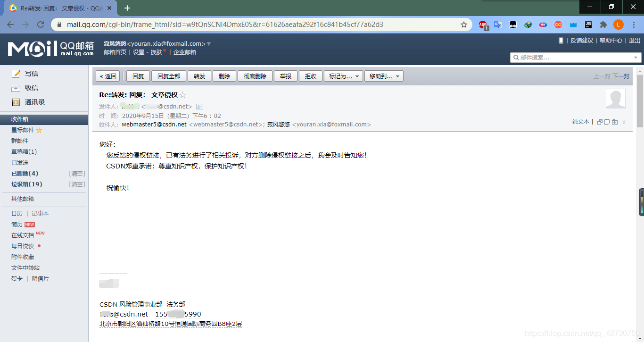This screenshot has width=644, height=342.
Task: Open Chrome's three-dot menu
Action: click(634, 25)
